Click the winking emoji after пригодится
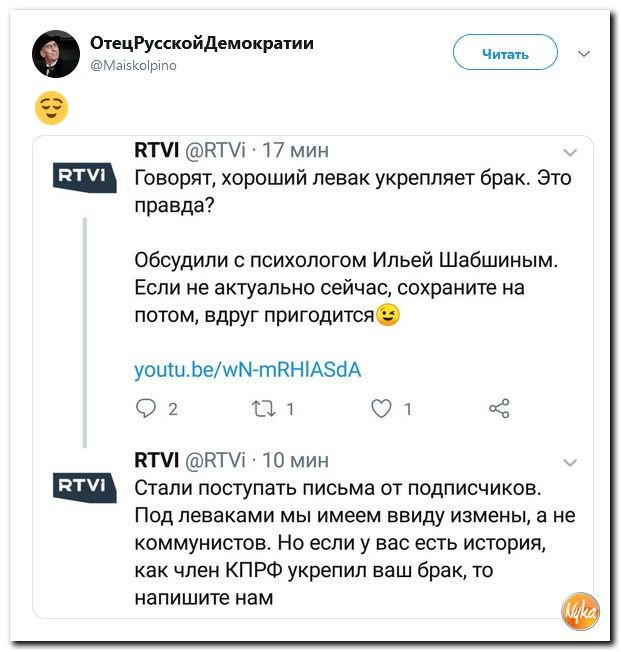Image resolution: width=621 pixels, height=652 pixels. click(x=388, y=315)
